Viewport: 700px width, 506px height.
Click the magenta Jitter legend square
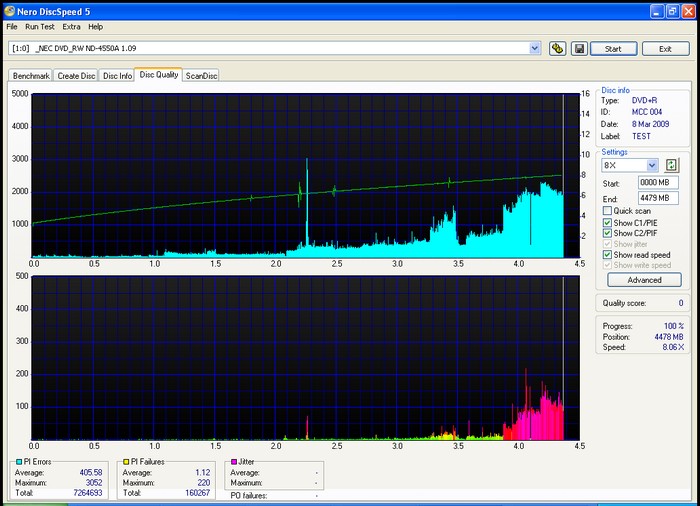tap(234, 462)
